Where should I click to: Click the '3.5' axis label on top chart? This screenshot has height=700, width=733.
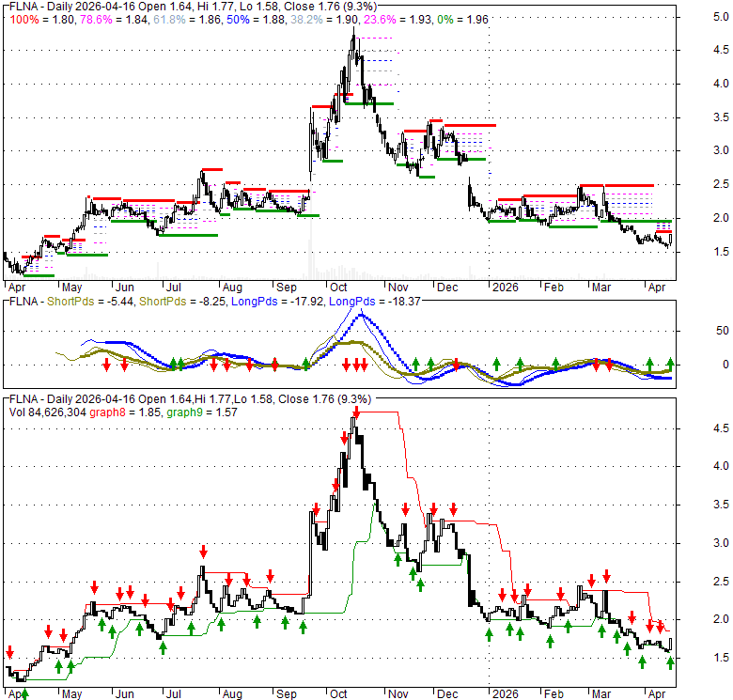(721, 117)
